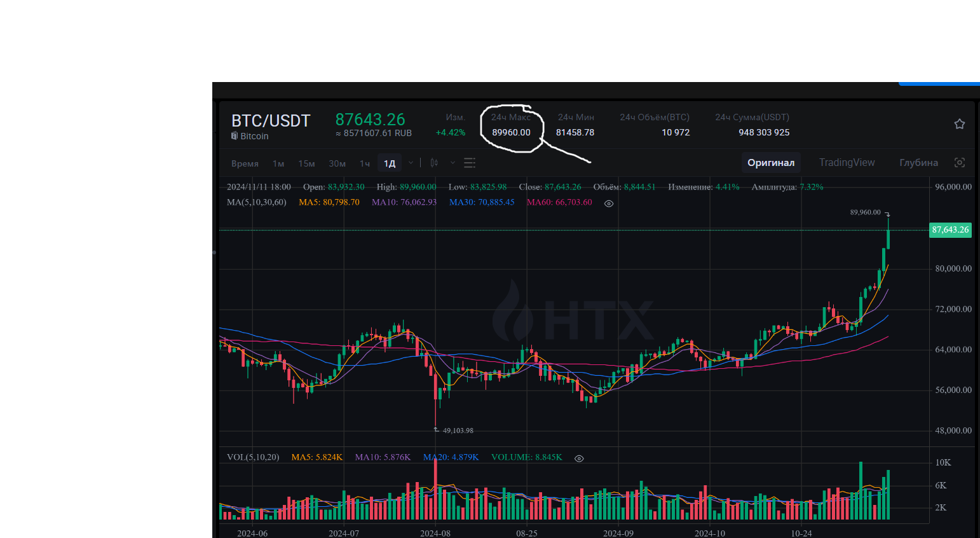Select the 1ч interval
The height and width of the screenshot is (538, 980).
(x=365, y=163)
